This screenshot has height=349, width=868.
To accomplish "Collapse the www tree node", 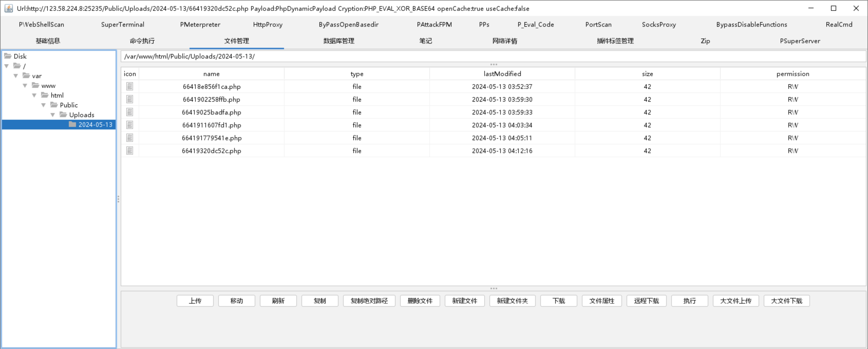I will pyautogui.click(x=25, y=86).
